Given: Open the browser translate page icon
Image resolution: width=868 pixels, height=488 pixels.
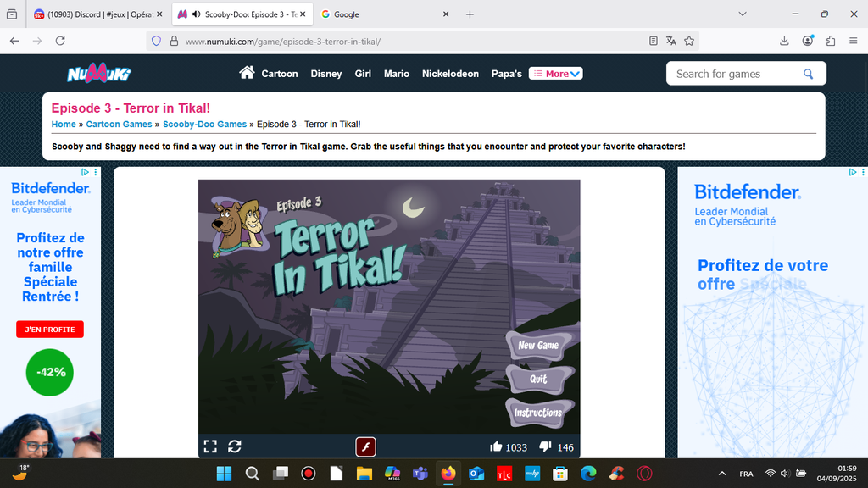Looking at the screenshot, I should (671, 41).
